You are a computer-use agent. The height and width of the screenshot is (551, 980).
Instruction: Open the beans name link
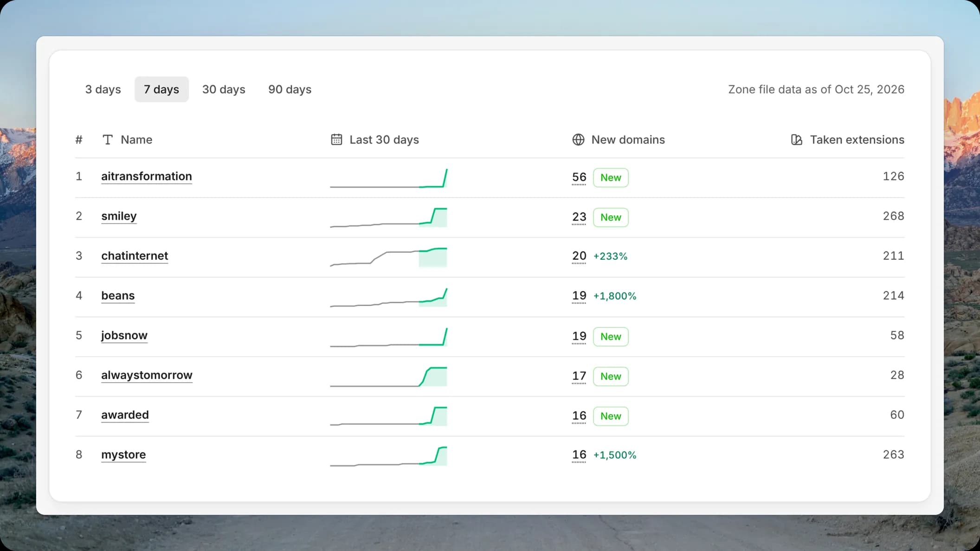(x=118, y=296)
